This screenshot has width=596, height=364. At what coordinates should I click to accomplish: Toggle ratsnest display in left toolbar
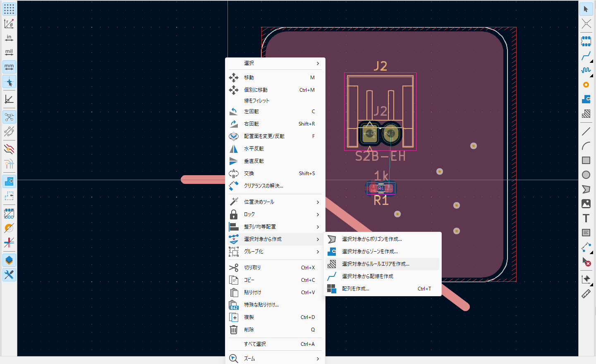tap(9, 117)
